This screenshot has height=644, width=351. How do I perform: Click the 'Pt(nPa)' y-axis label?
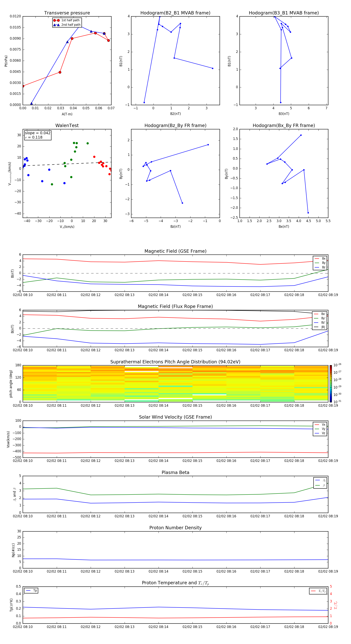pos(6,61)
